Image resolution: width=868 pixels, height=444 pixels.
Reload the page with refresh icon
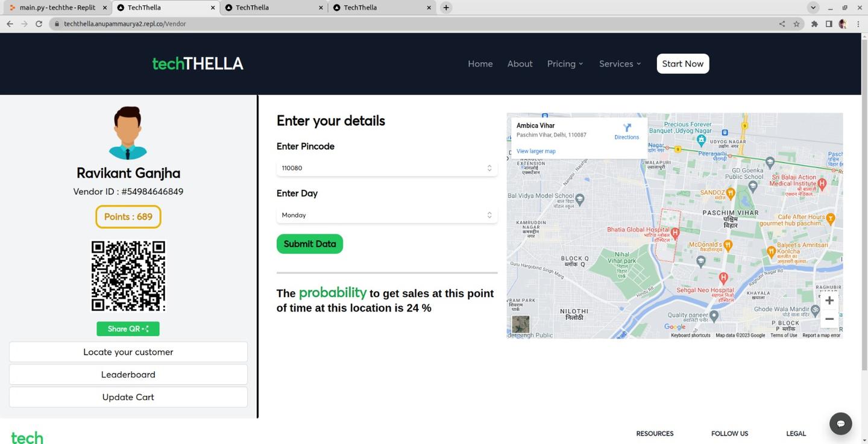(39, 24)
